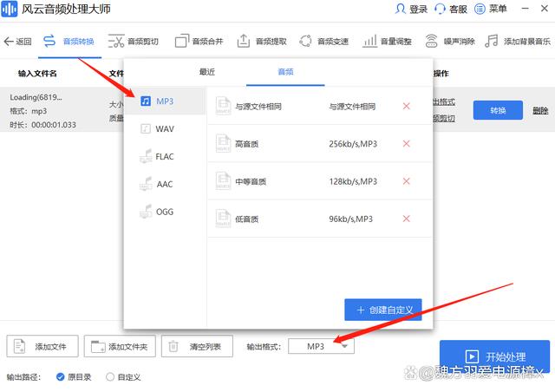Click the 输入文件名 column header
Viewport: 555px width, 392px height.
(x=37, y=74)
